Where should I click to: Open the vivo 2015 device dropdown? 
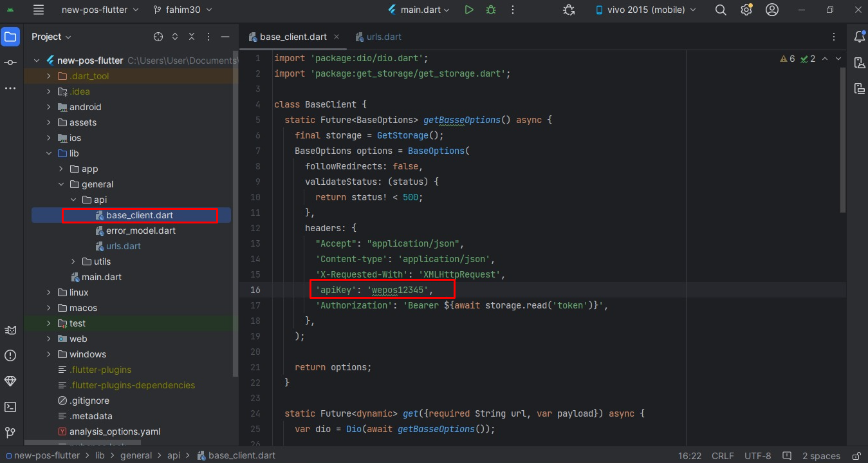pos(646,10)
